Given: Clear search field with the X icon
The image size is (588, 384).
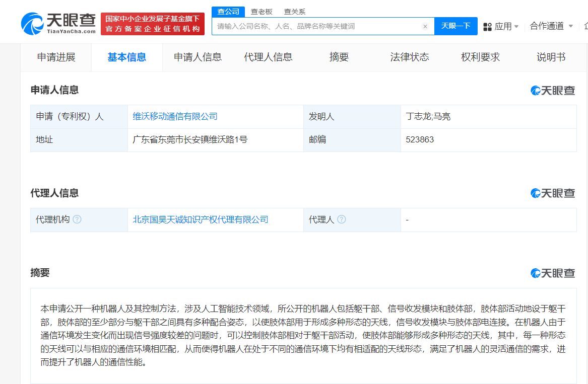Looking at the screenshot, I should point(425,26).
